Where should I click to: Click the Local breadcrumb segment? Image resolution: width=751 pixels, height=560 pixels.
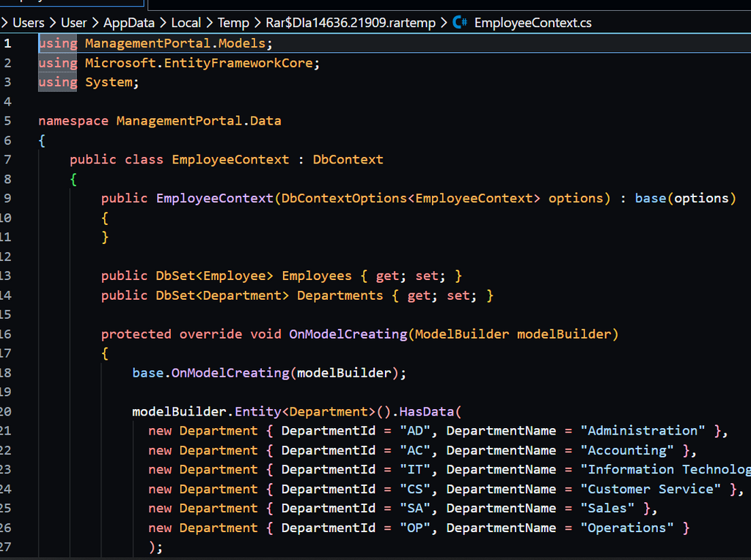tap(186, 23)
